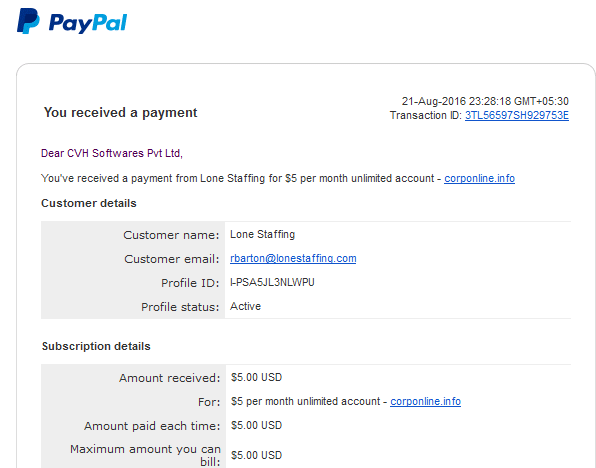Open transaction ID 3TL56597SH929753E link

coord(517,115)
